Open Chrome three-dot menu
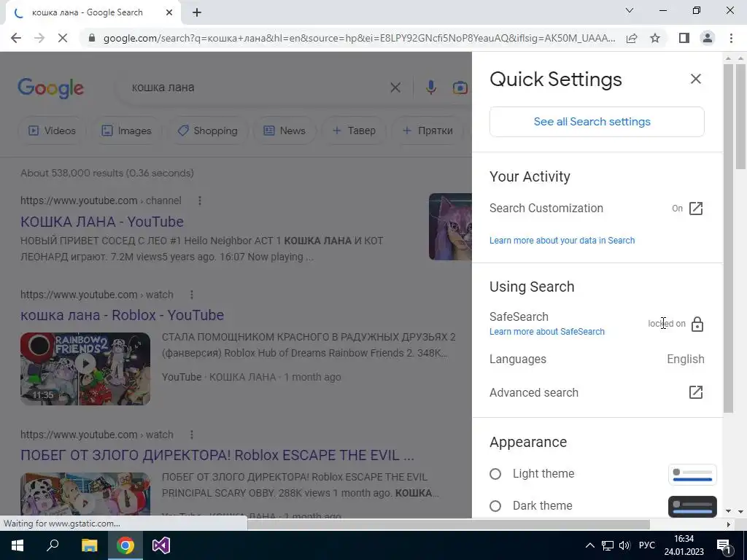This screenshot has height=560, width=747. 731,38
